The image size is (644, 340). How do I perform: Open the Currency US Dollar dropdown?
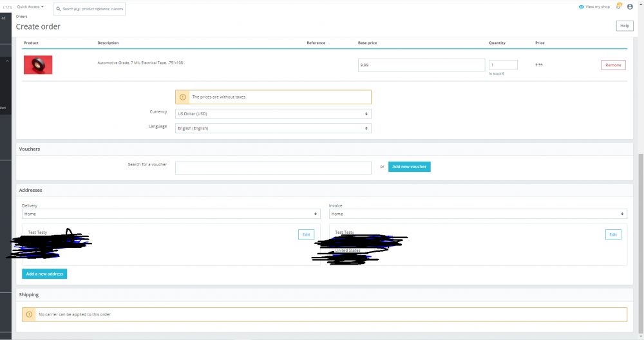(273, 114)
